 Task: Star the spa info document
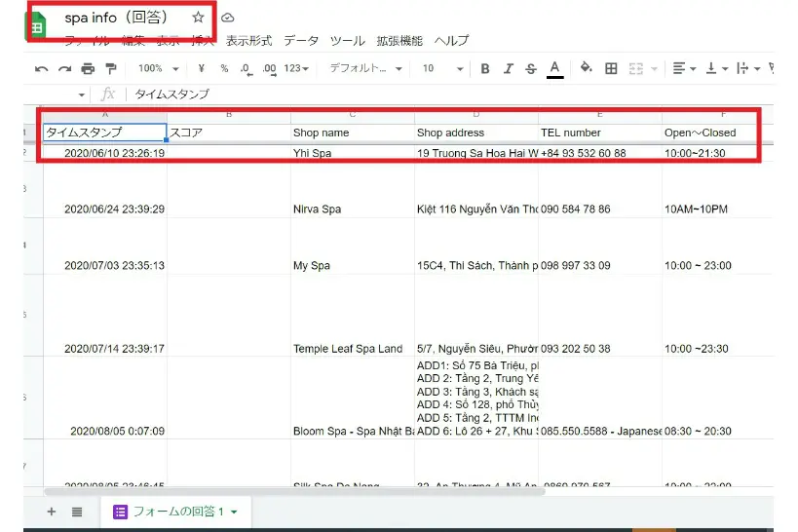click(198, 18)
